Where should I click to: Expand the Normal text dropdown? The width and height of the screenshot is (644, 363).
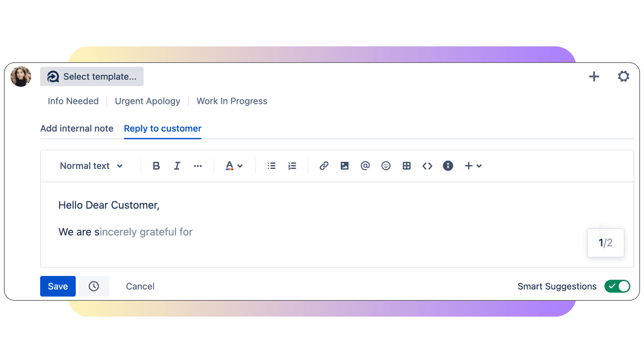coord(91,166)
